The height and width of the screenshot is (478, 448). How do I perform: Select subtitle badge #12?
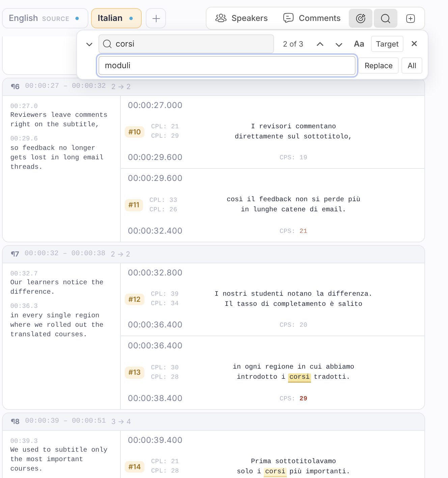(x=135, y=299)
